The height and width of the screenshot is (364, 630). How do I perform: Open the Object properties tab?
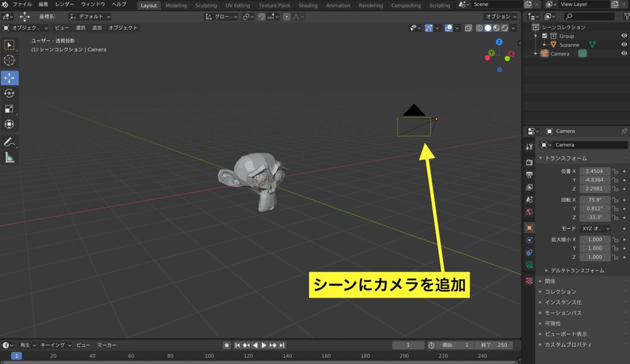529,228
